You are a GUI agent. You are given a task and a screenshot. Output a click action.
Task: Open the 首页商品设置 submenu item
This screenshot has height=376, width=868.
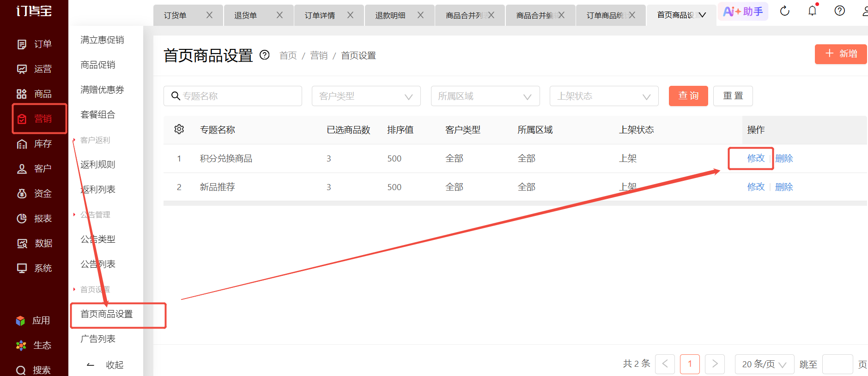coord(107,314)
